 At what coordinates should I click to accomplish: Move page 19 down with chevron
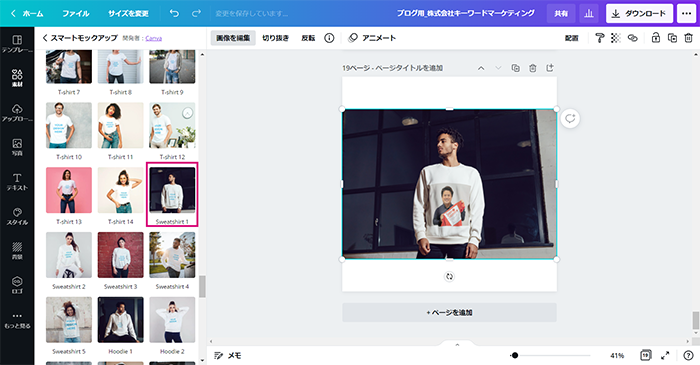(x=498, y=68)
